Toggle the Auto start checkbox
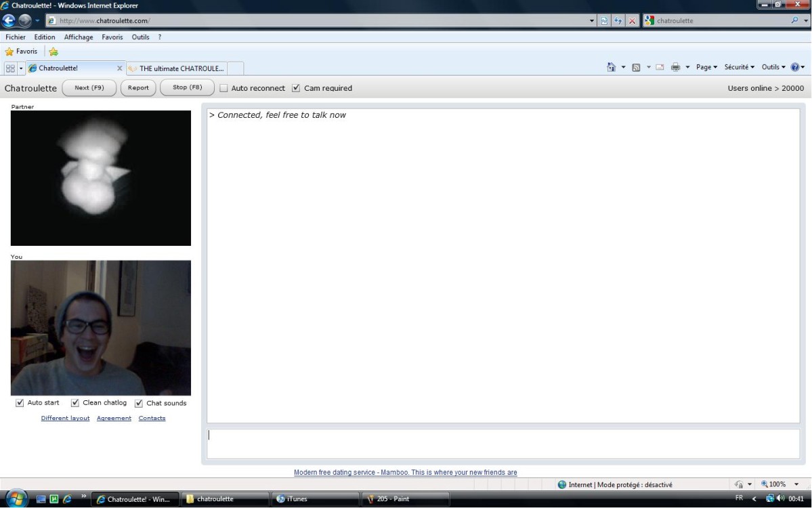This screenshot has height=508, width=812. pyautogui.click(x=20, y=403)
